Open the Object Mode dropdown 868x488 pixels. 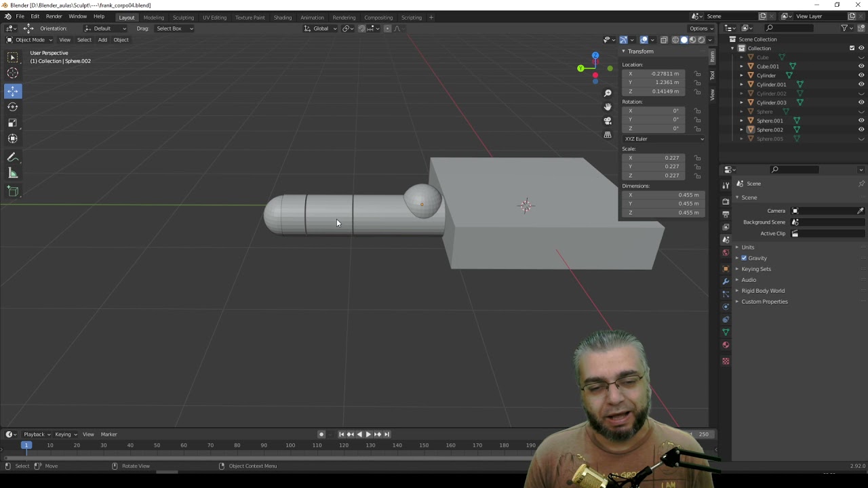coord(29,40)
